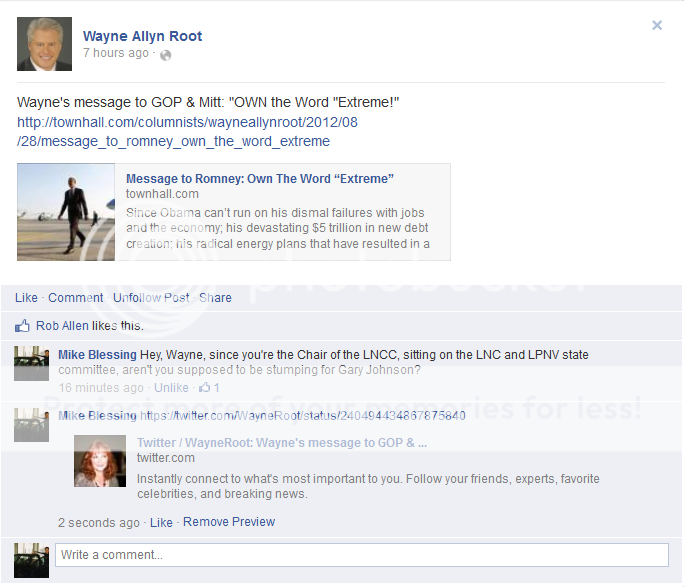Open Mike Blessing's profile from first comment

click(x=97, y=355)
